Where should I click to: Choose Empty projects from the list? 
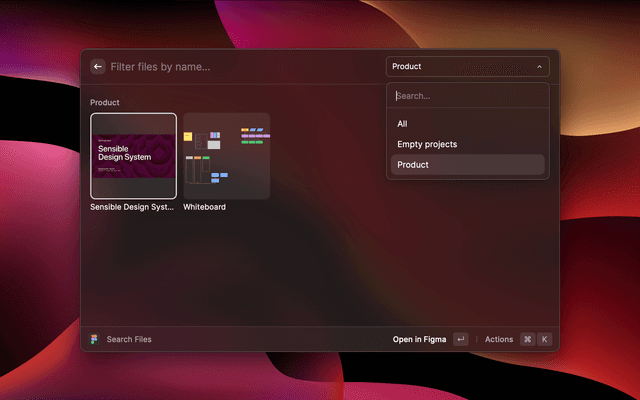427,144
